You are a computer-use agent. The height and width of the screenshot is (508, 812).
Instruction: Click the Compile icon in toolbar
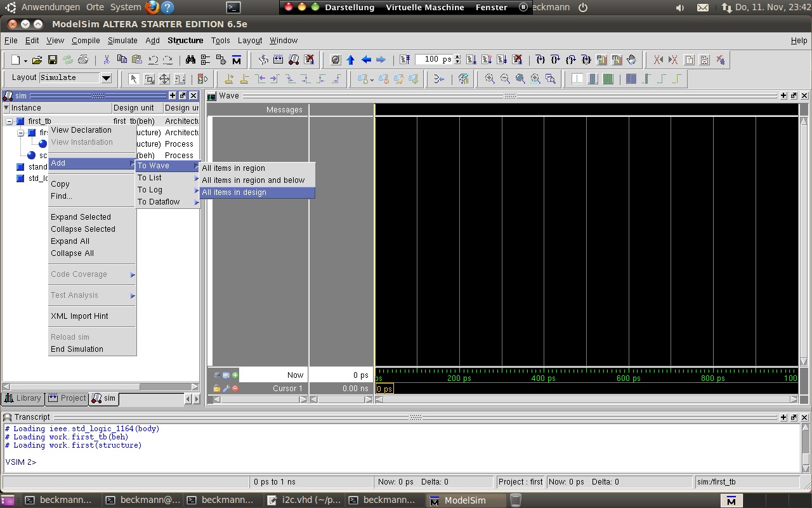(263, 60)
